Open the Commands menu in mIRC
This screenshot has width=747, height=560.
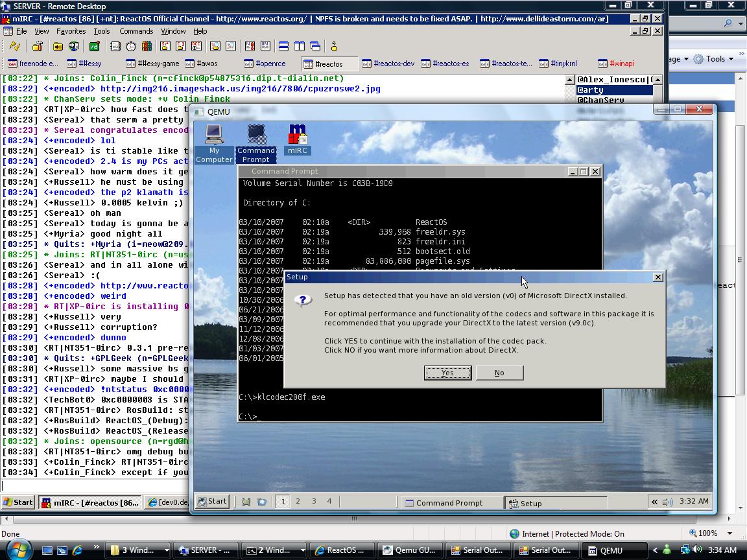coord(136,31)
